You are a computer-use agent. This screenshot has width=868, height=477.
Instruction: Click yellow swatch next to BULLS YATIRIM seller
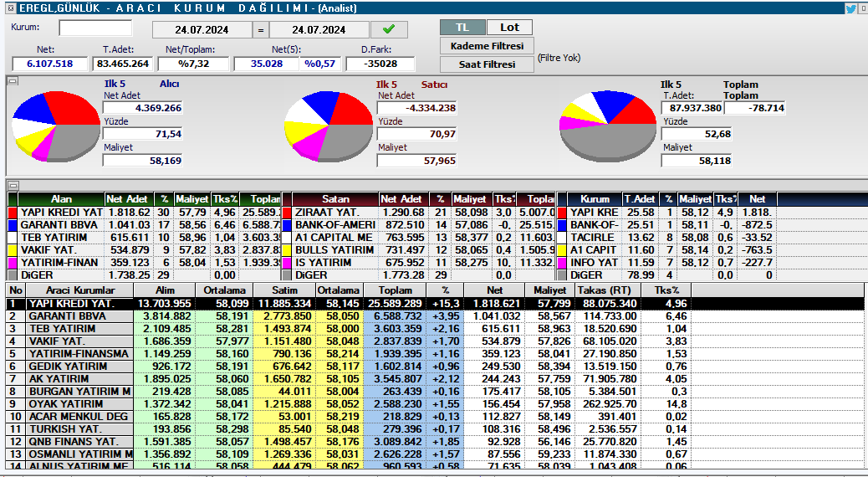[x=287, y=250]
